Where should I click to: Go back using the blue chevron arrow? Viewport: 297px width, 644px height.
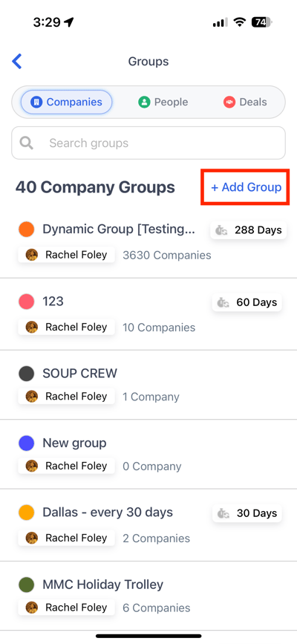click(17, 62)
